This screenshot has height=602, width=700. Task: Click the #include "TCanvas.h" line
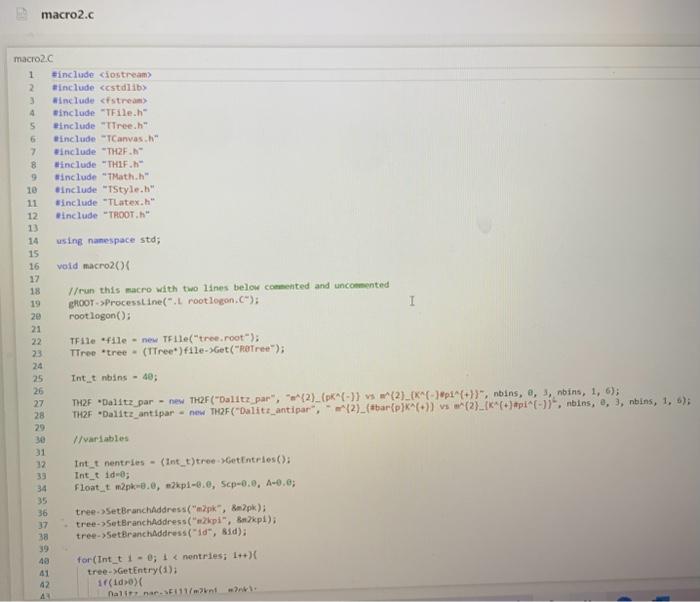pos(106,139)
